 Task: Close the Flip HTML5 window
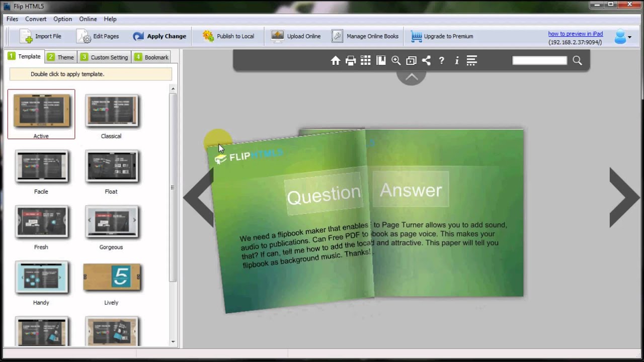click(630, 5)
